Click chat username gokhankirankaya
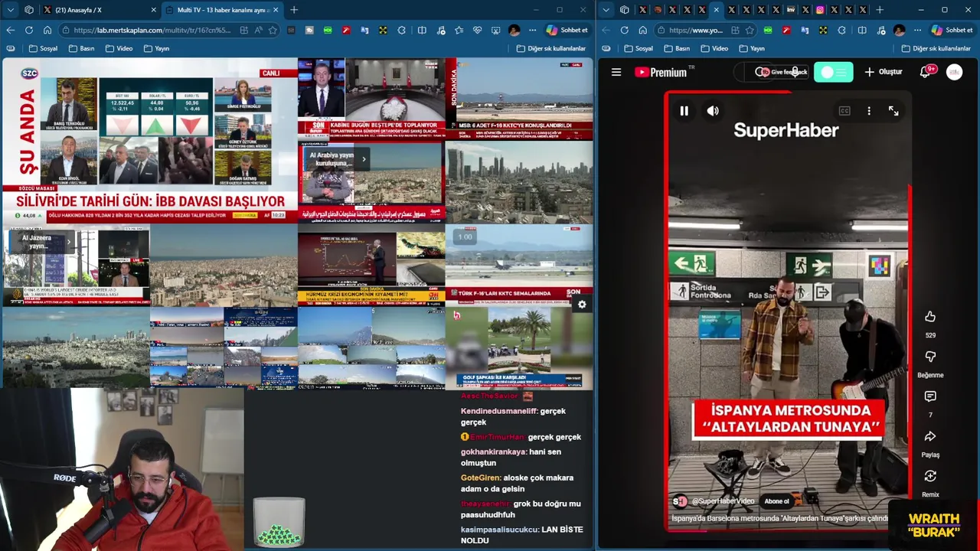The height and width of the screenshot is (551, 980). coord(493,452)
